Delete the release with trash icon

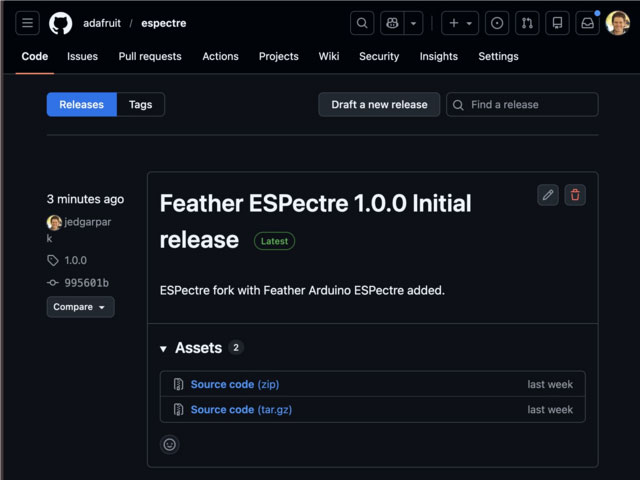coord(575,195)
